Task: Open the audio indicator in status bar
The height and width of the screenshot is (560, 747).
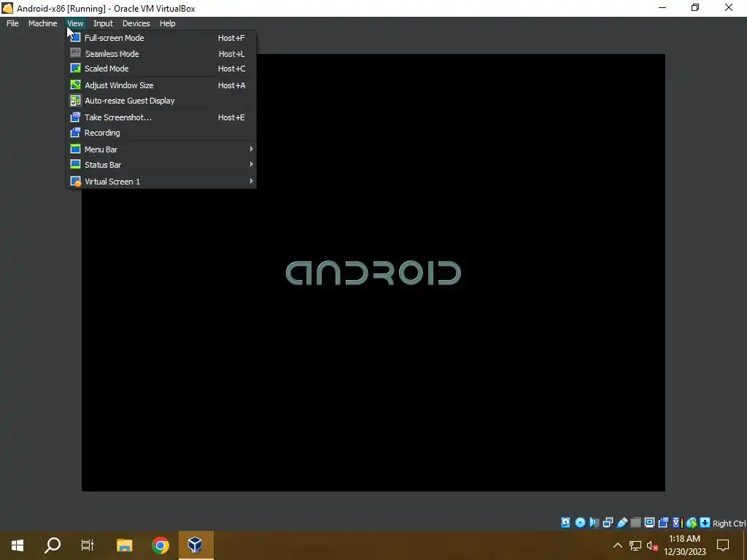Action: click(594, 523)
